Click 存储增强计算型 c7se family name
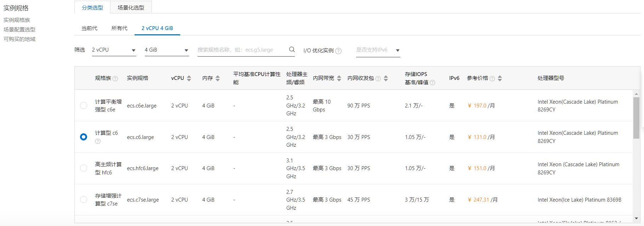 point(108,200)
